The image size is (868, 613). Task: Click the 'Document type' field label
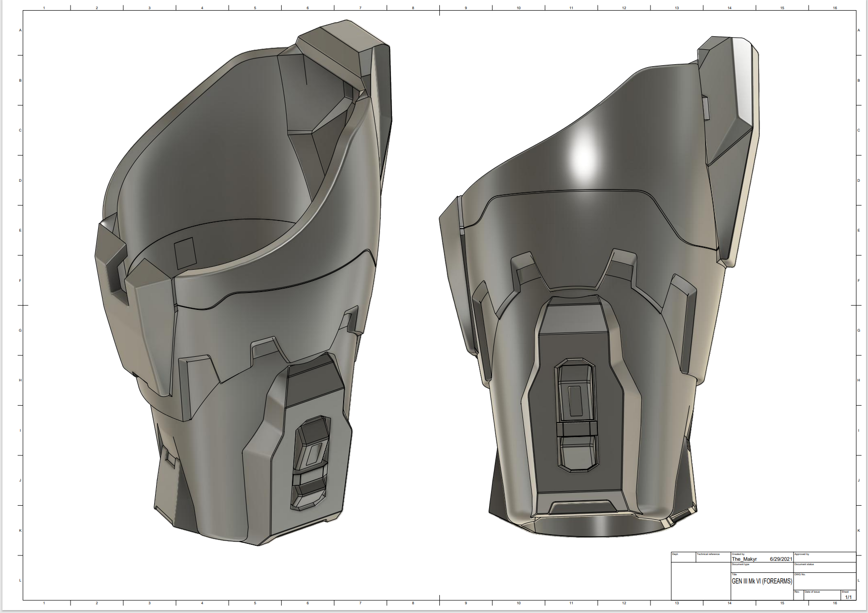[740, 564]
